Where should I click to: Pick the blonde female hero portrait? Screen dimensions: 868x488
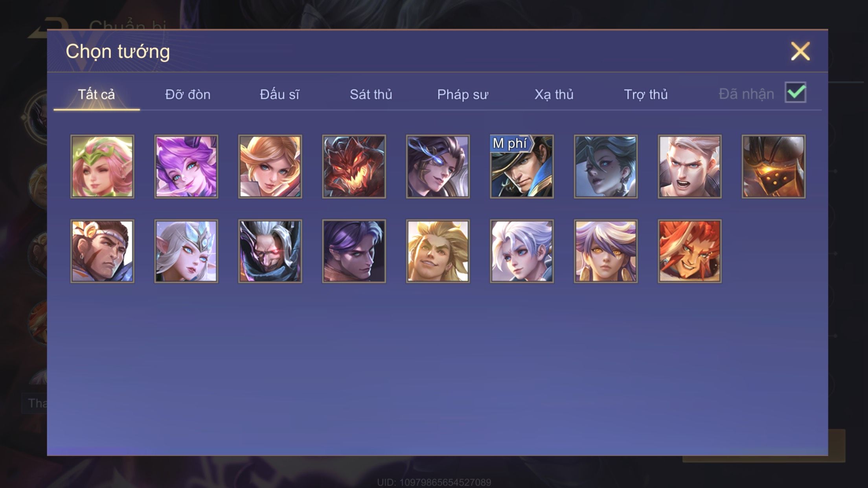click(270, 167)
